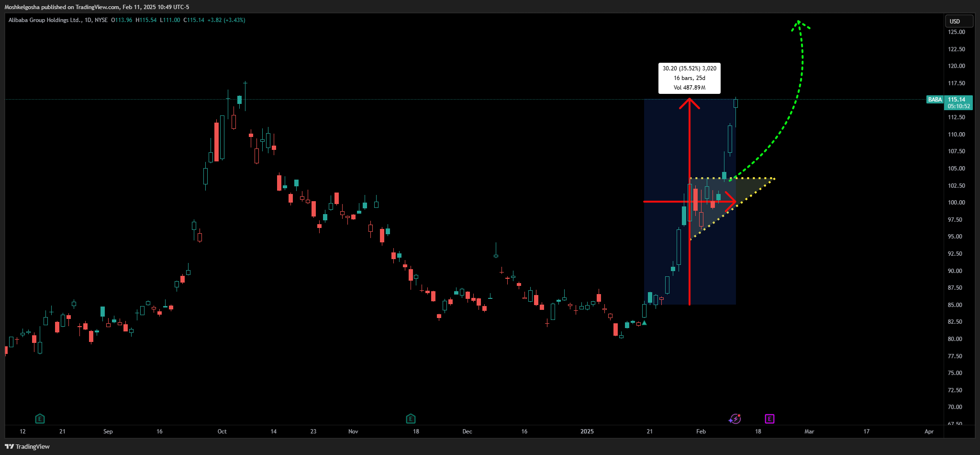Click the 90.00 price axis label

pos(955,271)
